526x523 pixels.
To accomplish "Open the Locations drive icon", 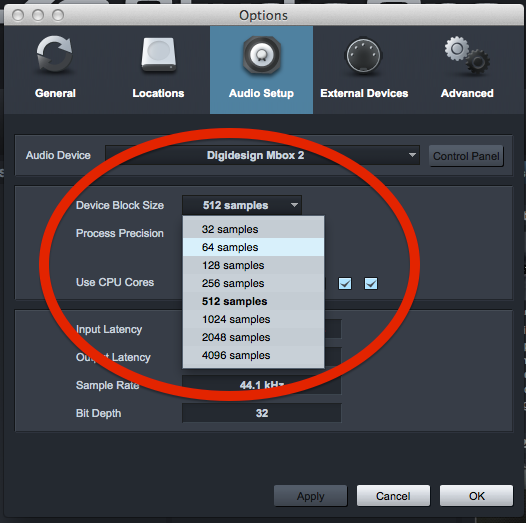I will coord(158,54).
